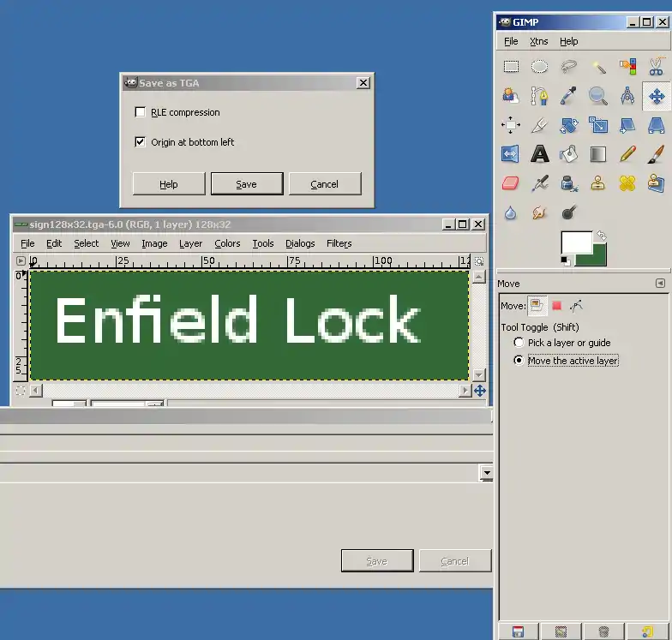672x640 pixels.
Task: Enable RLE compression checkbox
Action: click(x=141, y=112)
